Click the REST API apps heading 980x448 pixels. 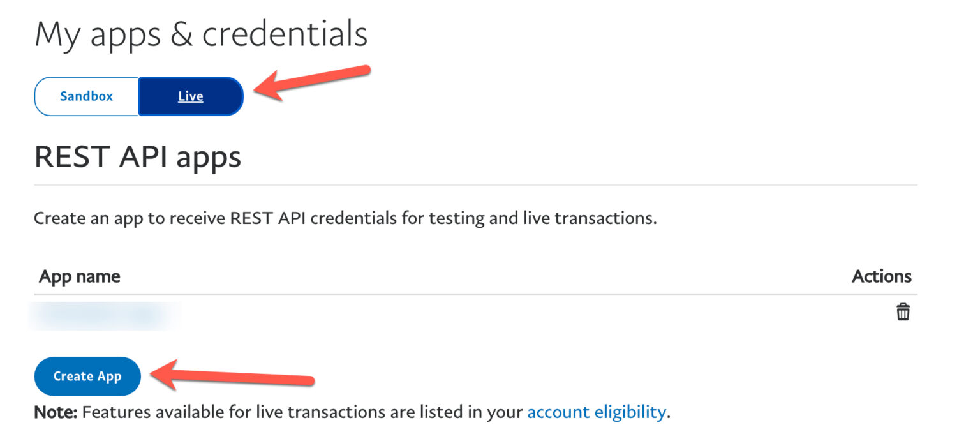coord(137,156)
